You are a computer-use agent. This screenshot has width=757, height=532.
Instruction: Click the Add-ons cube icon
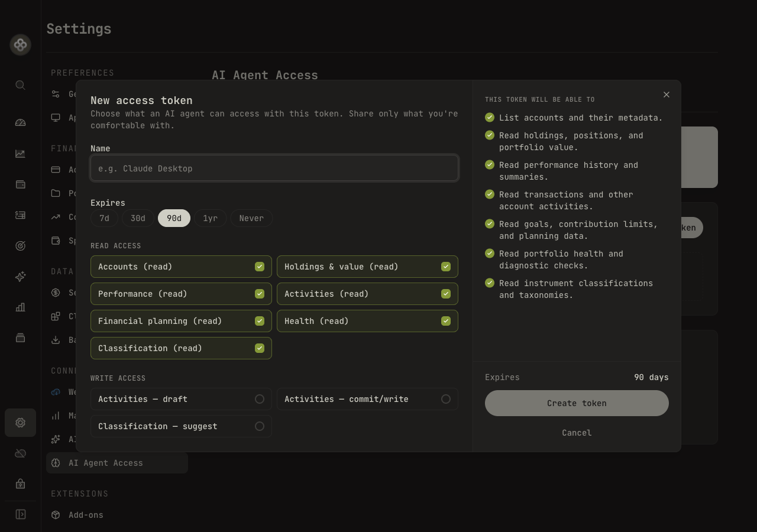56,515
